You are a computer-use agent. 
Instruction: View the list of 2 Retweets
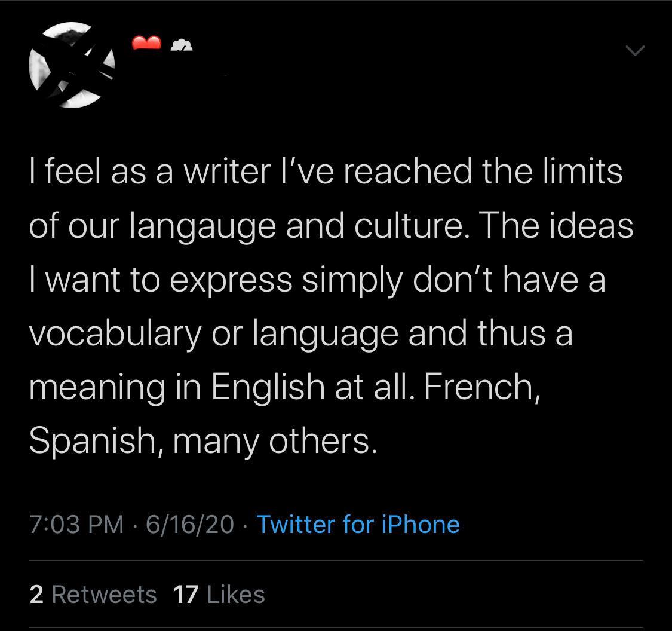93,594
